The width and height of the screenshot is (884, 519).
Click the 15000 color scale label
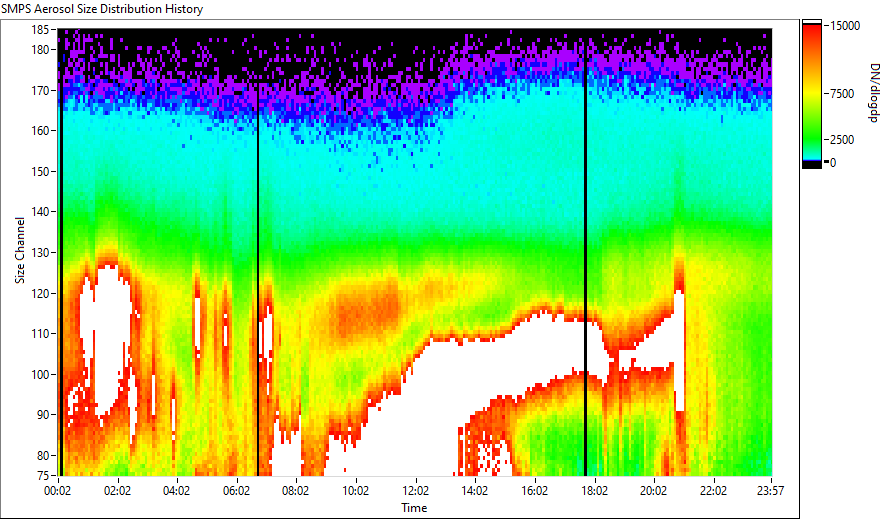click(x=845, y=26)
